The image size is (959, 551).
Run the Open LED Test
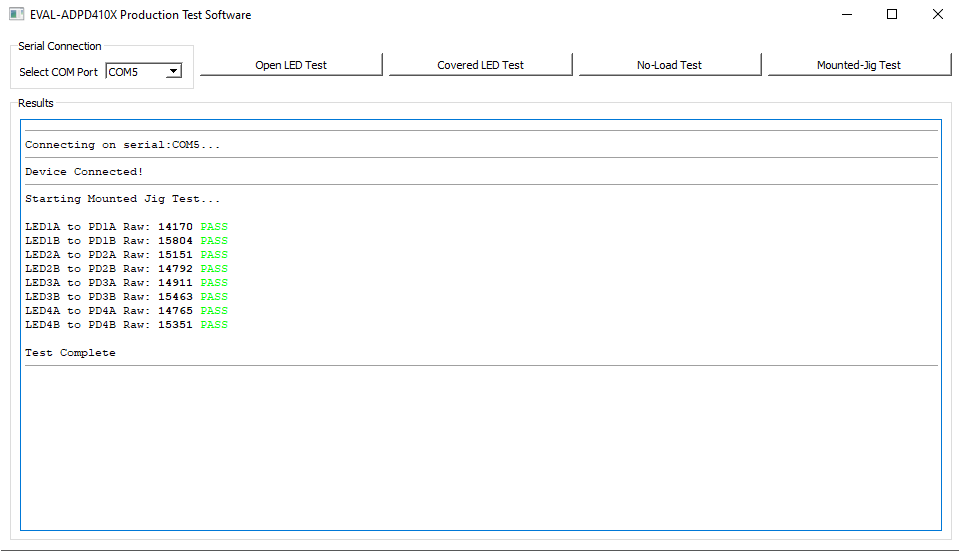(291, 65)
